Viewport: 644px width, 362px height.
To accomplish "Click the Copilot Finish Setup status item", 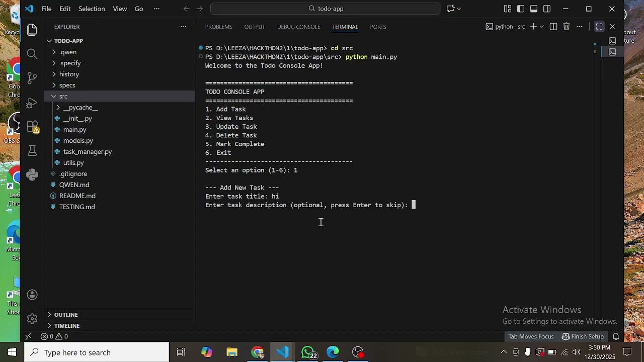I will pos(583,336).
